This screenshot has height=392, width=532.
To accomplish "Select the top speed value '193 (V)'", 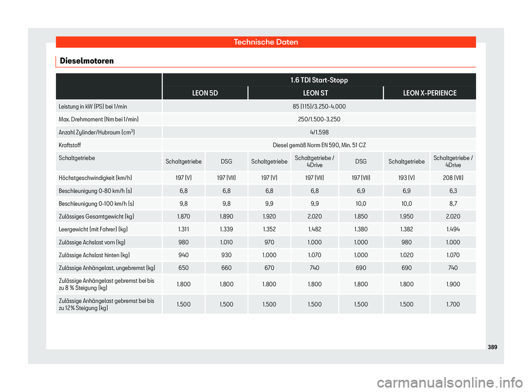I will (x=406, y=178).
